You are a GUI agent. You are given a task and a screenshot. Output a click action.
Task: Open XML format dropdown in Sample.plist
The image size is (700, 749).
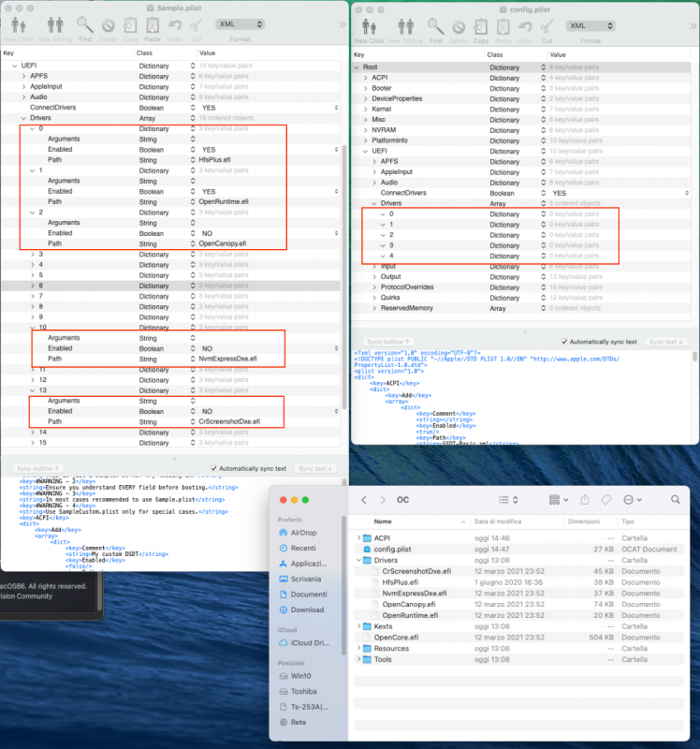(241, 24)
